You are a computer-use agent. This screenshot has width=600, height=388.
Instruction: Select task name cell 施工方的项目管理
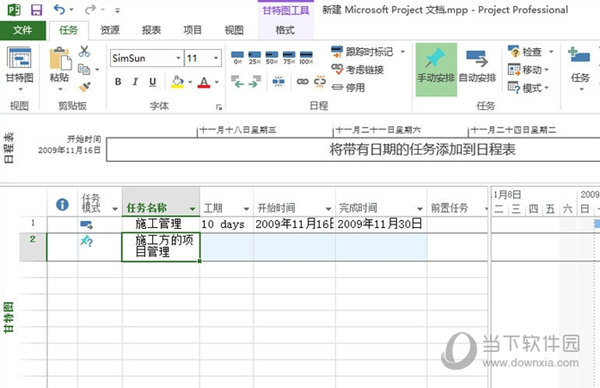tap(161, 247)
